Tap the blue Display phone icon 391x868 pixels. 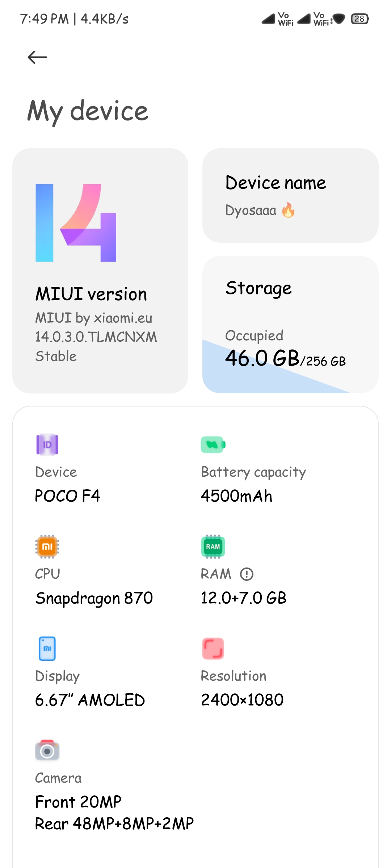tap(47, 648)
